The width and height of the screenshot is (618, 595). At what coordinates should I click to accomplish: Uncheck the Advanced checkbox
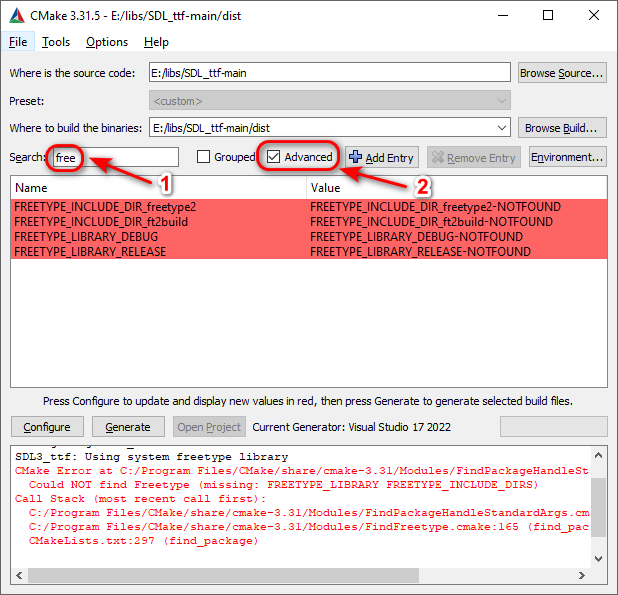pos(273,157)
